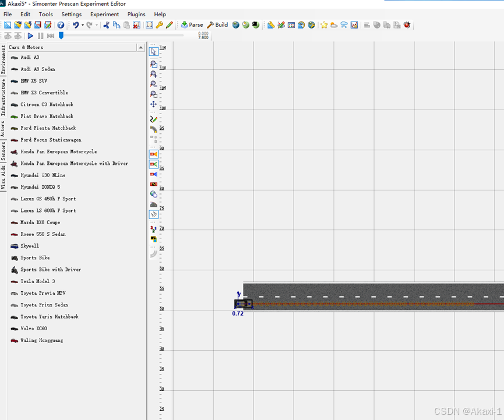This screenshot has width=504, height=420.
Task: Open the Settings menu
Action: (71, 14)
